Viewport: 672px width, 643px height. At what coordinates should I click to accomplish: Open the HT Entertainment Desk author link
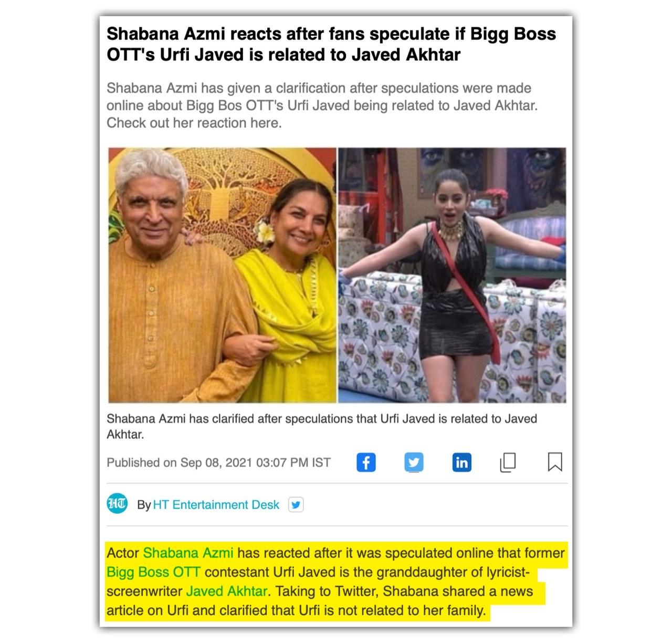point(216,505)
